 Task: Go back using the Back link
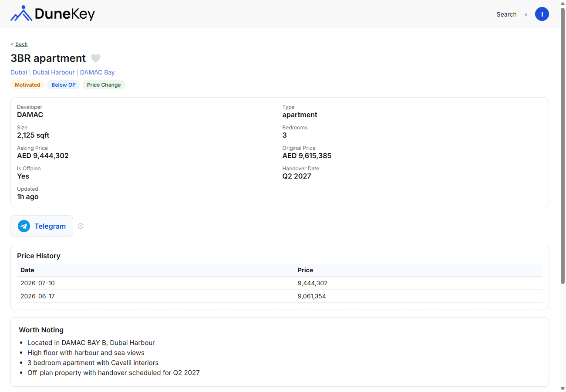pyautogui.click(x=21, y=44)
